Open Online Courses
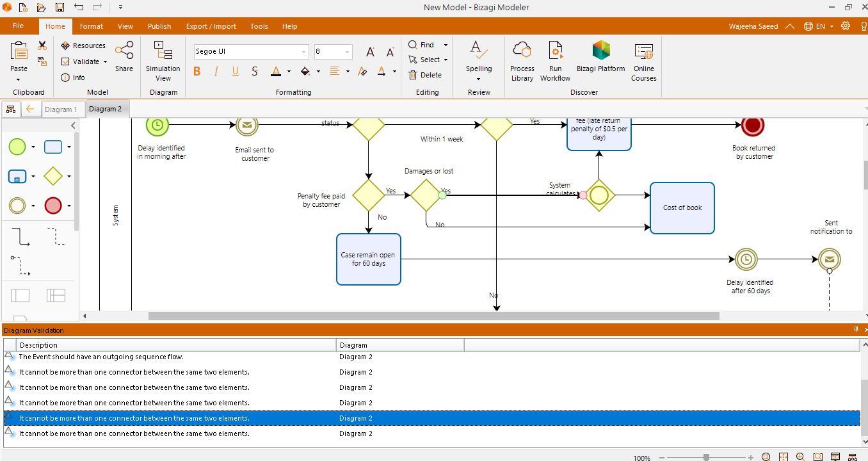 pos(644,61)
